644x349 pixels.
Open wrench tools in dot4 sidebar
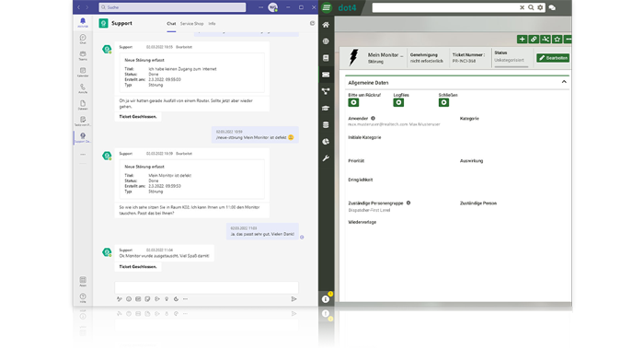tap(326, 158)
